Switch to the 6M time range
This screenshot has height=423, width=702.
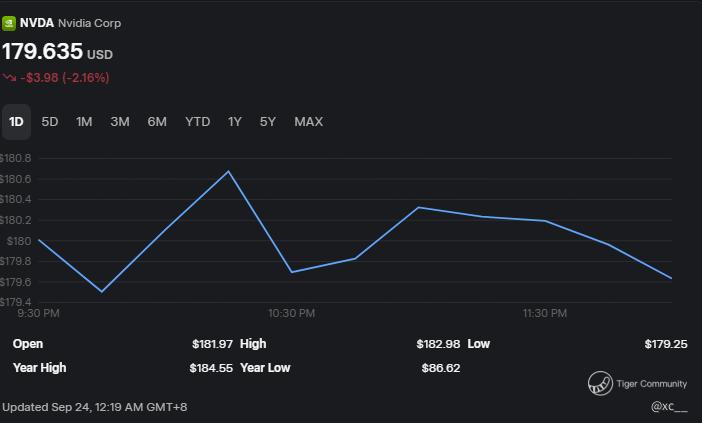157,122
